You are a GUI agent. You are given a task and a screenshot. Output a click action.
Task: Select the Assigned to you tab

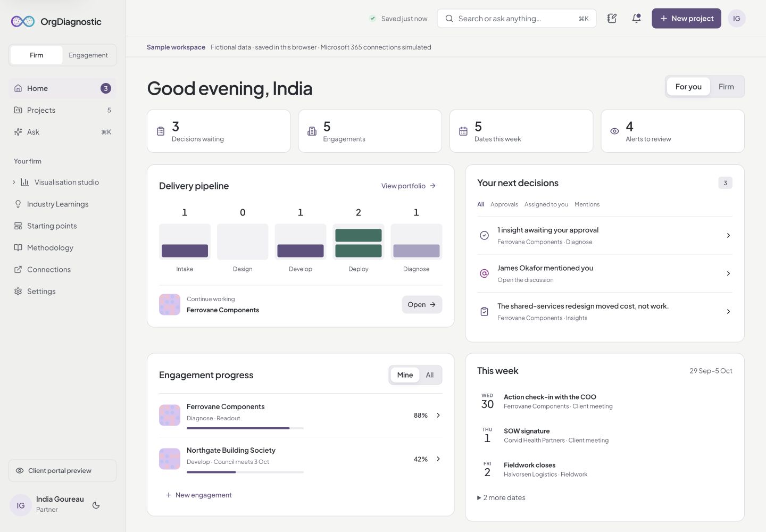pos(546,204)
